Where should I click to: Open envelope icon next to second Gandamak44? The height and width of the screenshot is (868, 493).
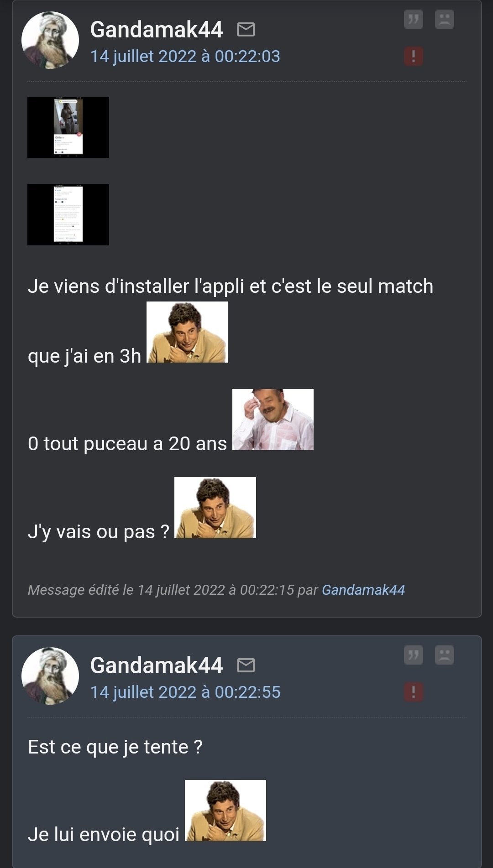246,665
